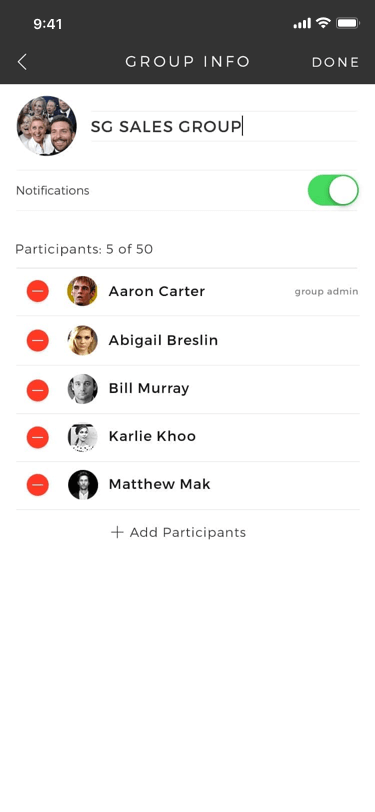Image resolution: width=375 pixels, height=812 pixels.
Task: Disable the Notifications toggle
Action: coord(333,190)
